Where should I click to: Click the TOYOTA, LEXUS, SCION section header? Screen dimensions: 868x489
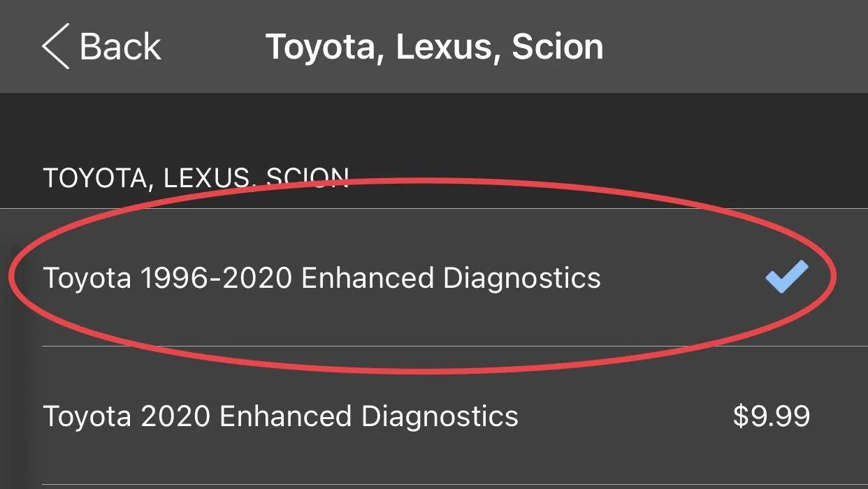coord(196,178)
